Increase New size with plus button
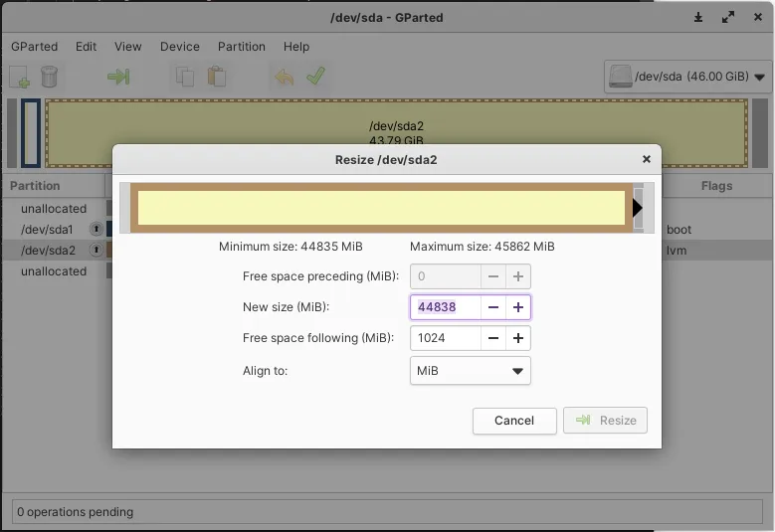 pyautogui.click(x=518, y=307)
